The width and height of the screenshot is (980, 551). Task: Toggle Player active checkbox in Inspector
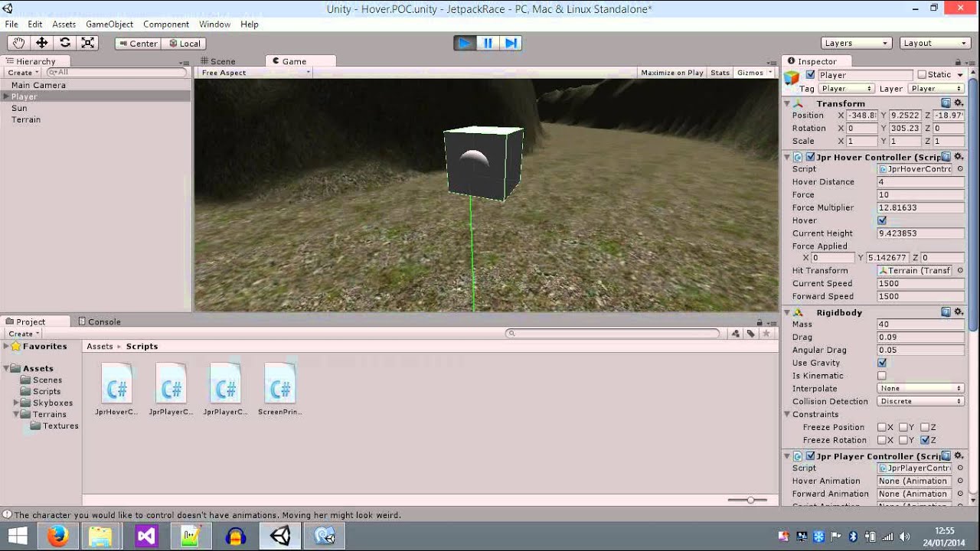point(810,75)
